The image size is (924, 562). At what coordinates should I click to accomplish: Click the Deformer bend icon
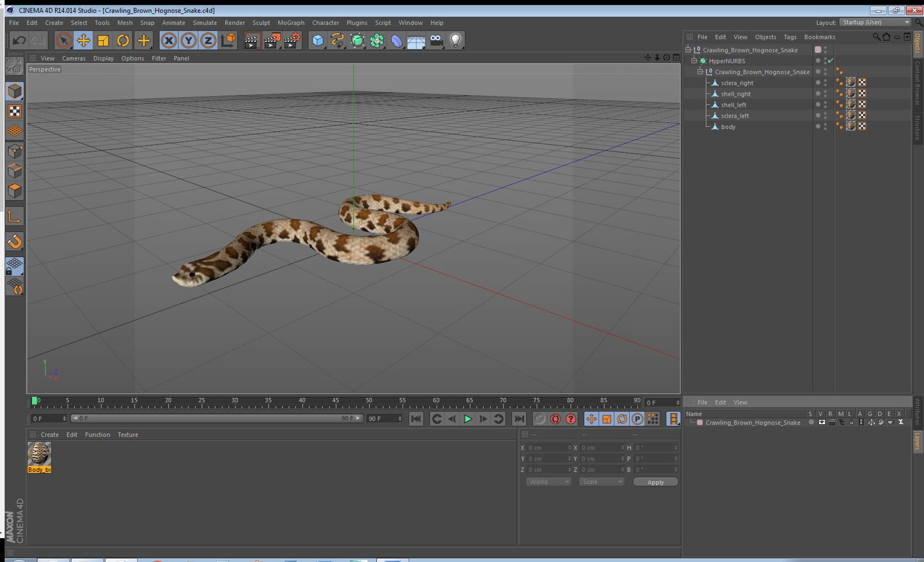click(x=396, y=40)
